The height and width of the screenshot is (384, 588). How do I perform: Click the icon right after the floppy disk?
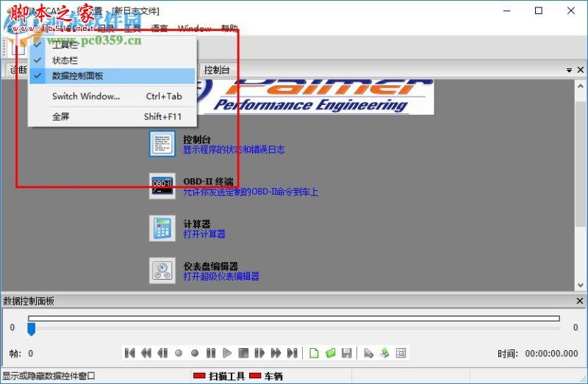[x=368, y=353]
